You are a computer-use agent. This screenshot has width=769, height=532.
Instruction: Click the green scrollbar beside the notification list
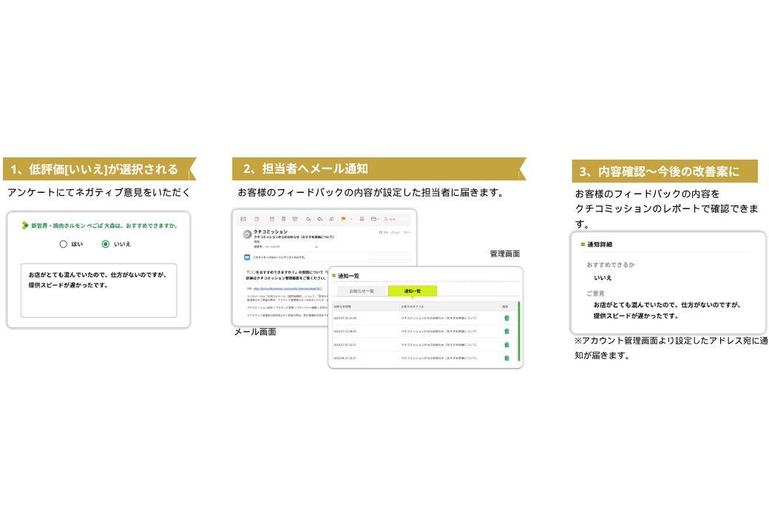pyautogui.click(x=519, y=332)
